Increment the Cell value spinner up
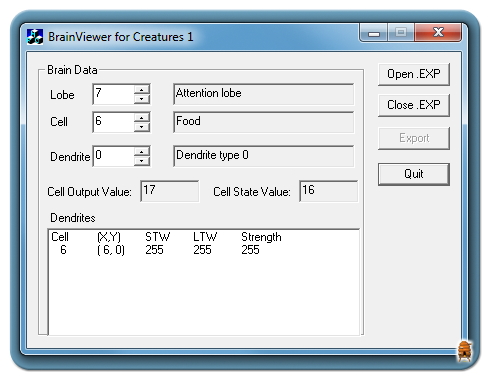 point(142,118)
